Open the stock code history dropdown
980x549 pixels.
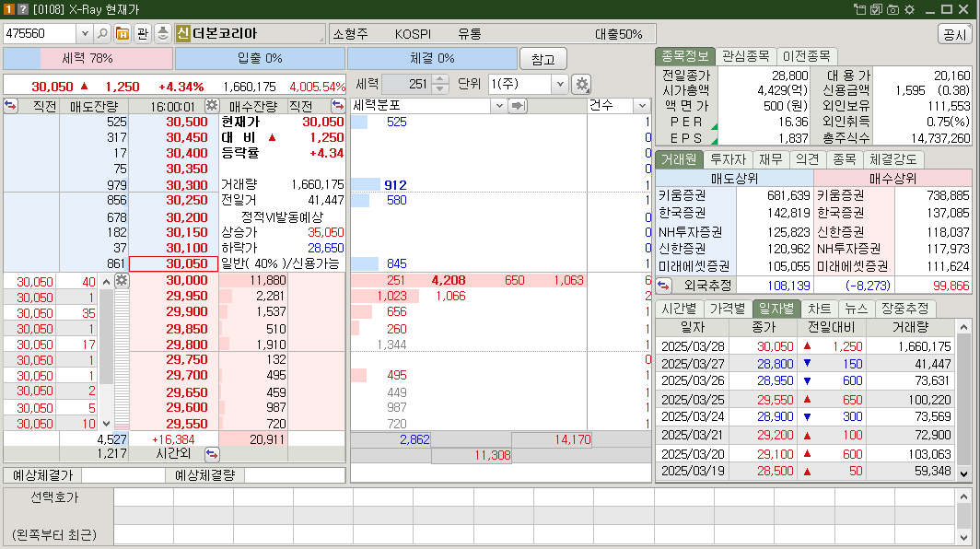(x=85, y=33)
